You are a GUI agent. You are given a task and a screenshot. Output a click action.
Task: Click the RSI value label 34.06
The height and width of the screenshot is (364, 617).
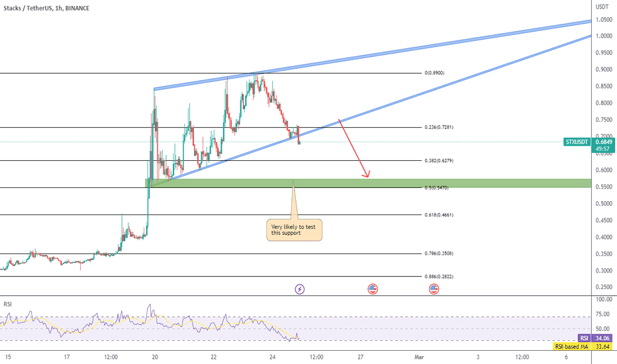[x=603, y=338]
